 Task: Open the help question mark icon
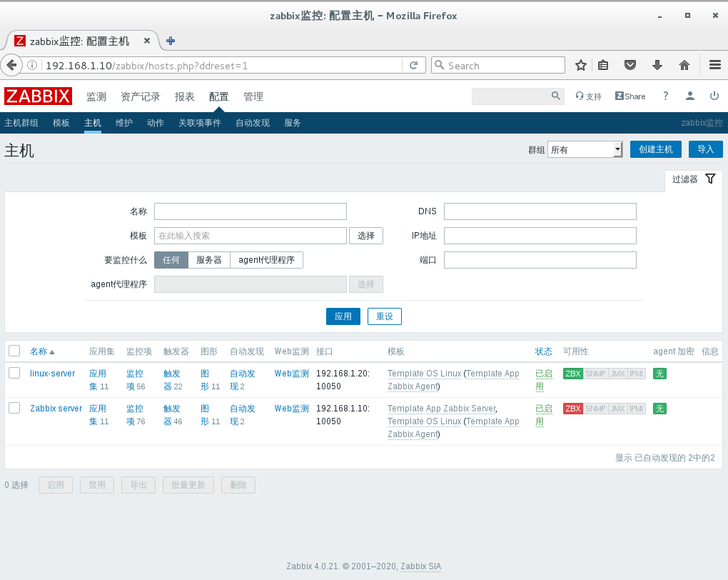(x=666, y=96)
